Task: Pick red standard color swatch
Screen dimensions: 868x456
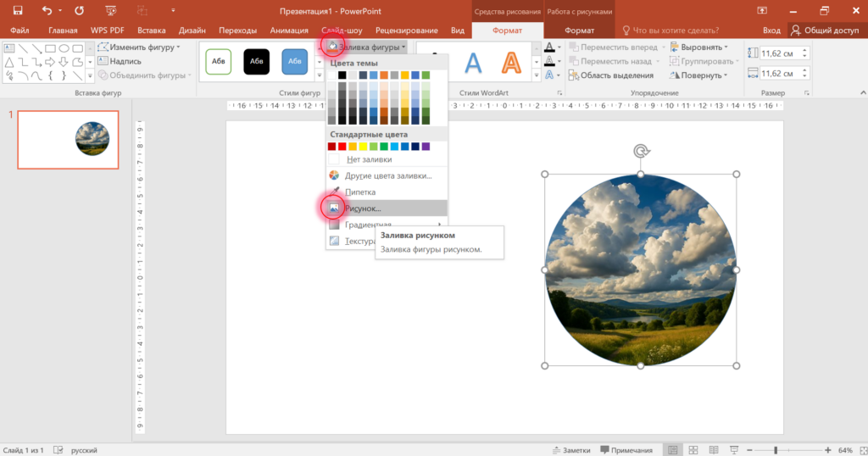Action: coord(342,147)
